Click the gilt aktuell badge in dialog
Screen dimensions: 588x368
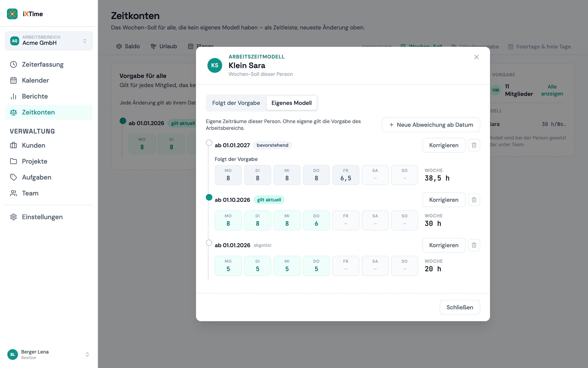pos(269,200)
